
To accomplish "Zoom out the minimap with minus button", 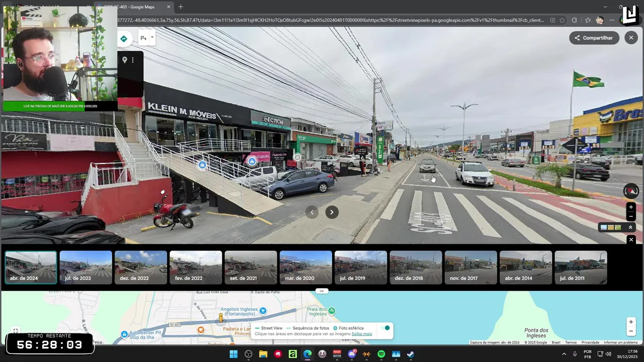I will point(631,331).
